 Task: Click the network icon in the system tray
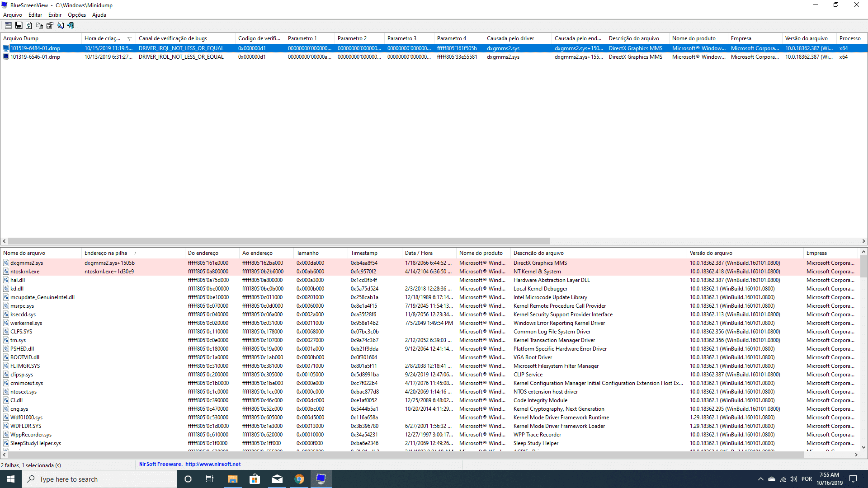click(x=783, y=479)
